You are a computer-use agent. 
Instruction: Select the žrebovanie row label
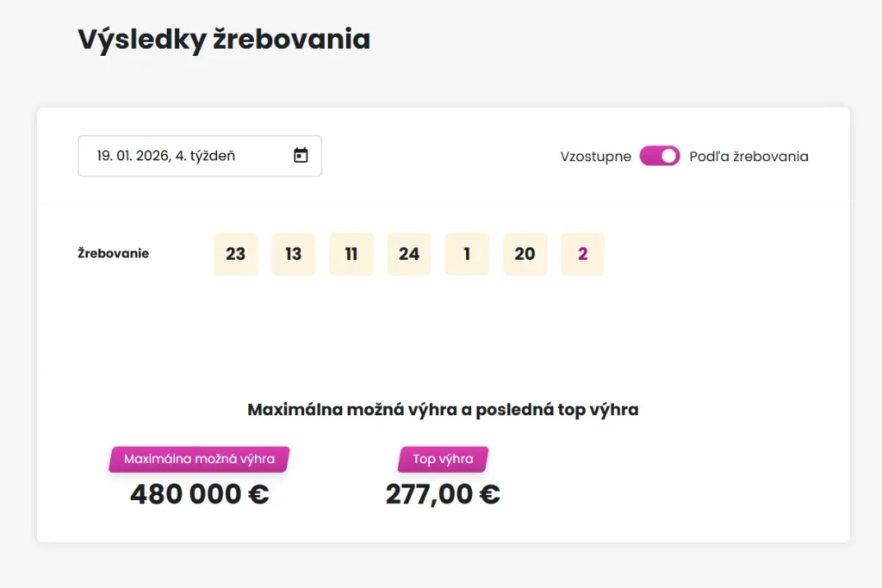click(x=111, y=254)
